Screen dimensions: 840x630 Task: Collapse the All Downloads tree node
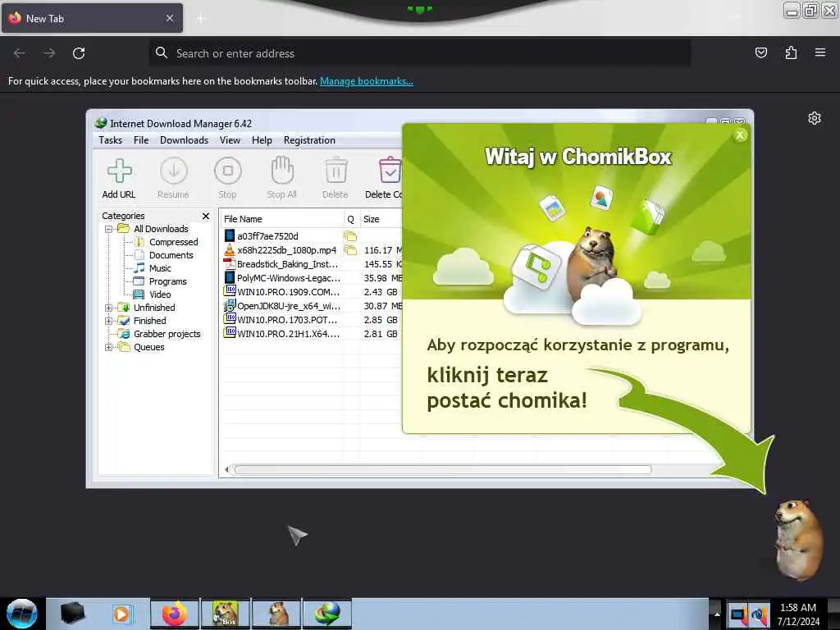coord(108,229)
